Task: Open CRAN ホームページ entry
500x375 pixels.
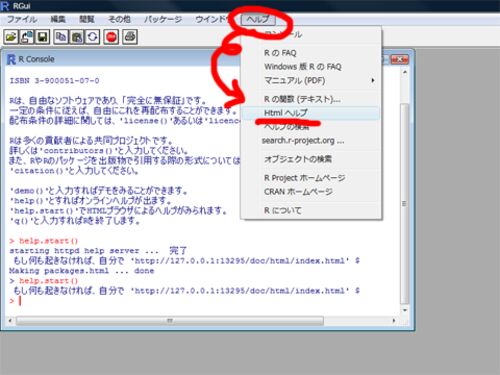Action: [311, 192]
